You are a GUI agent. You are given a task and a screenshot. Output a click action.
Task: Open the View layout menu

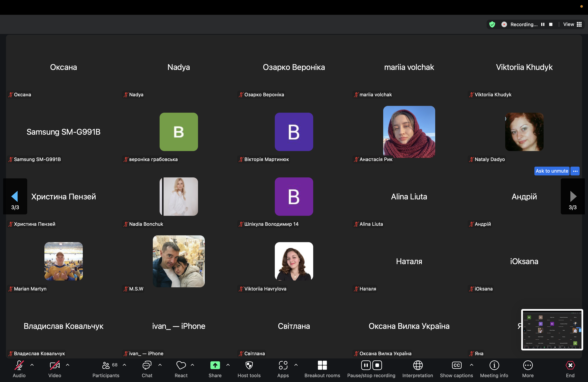[x=572, y=24]
